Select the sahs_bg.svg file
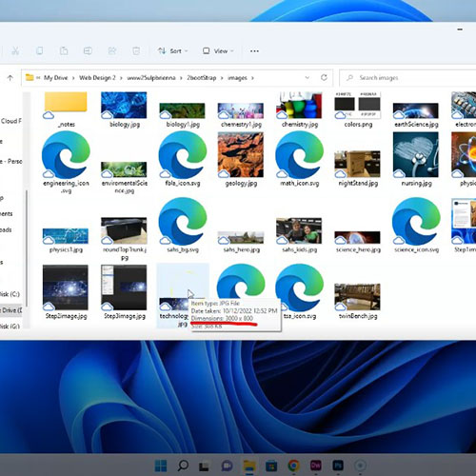Viewport: 476px width, 476px height. point(183,226)
